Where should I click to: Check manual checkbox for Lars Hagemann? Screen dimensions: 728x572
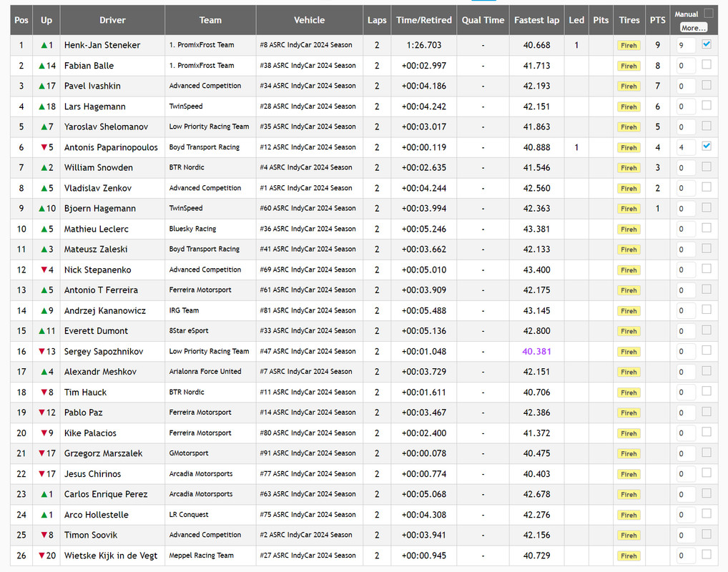click(x=707, y=105)
